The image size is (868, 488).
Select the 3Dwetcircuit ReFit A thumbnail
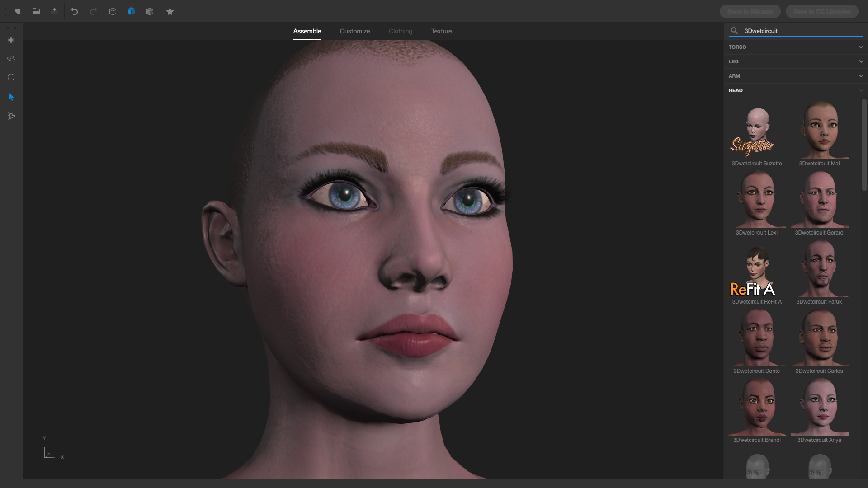pyautogui.click(x=757, y=269)
